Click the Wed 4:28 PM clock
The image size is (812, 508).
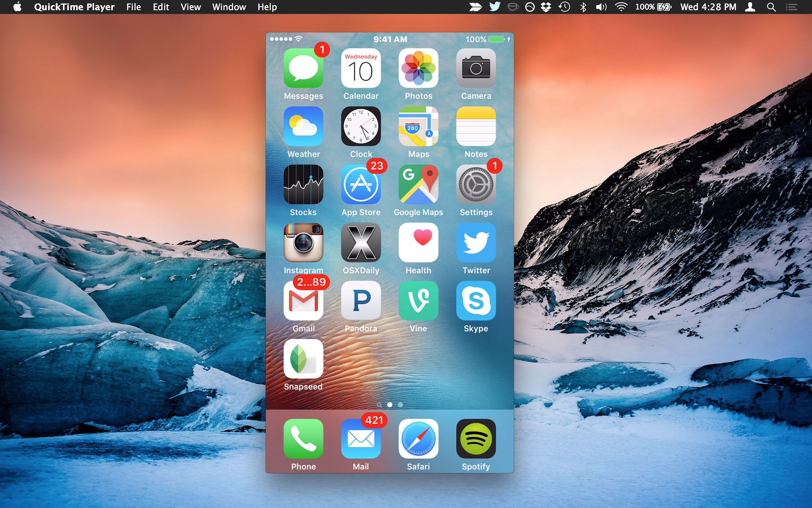click(x=708, y=7)
